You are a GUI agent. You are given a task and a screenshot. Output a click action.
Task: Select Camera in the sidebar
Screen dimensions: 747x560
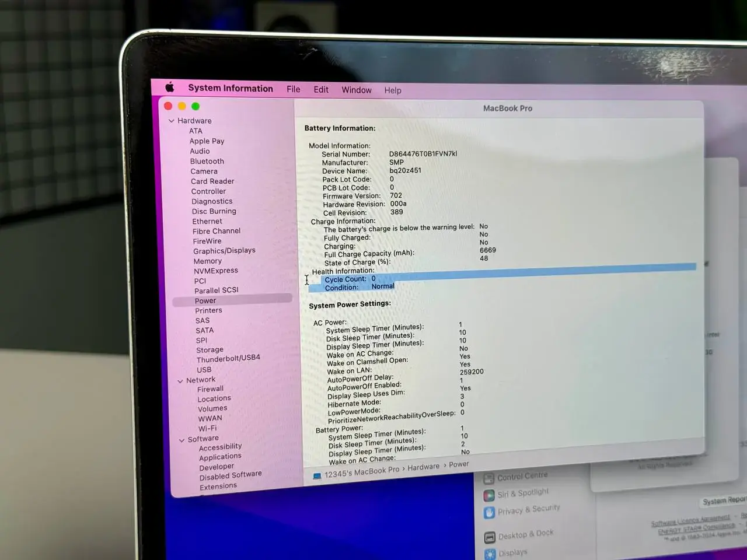(204, 171)
